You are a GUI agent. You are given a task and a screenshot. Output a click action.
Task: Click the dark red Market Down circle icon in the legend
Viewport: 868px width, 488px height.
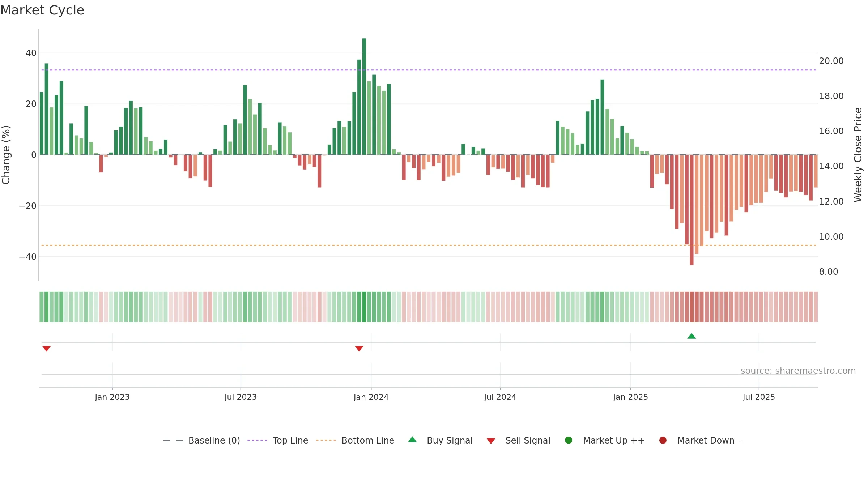click(x=663, y=440)
